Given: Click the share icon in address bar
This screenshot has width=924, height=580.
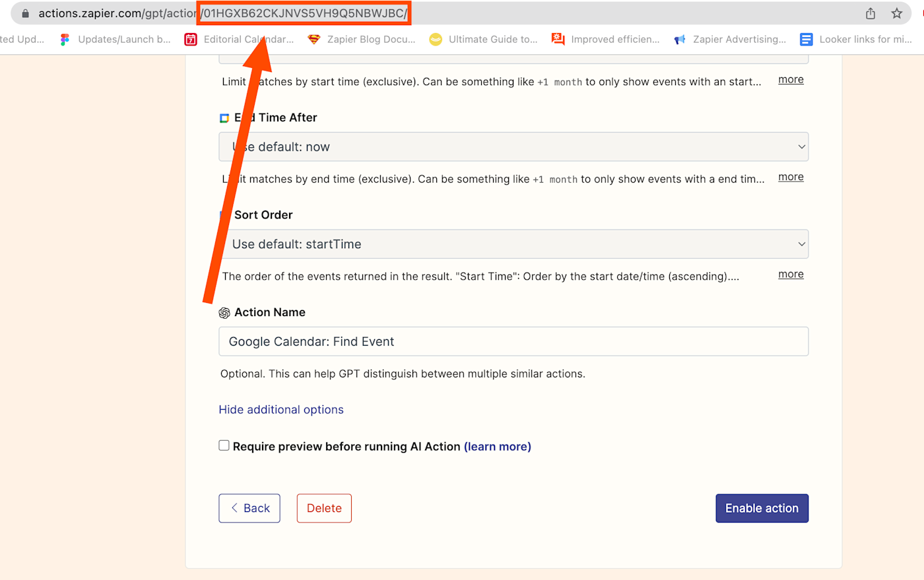Looking at the screenshot, I should point(871,13).
